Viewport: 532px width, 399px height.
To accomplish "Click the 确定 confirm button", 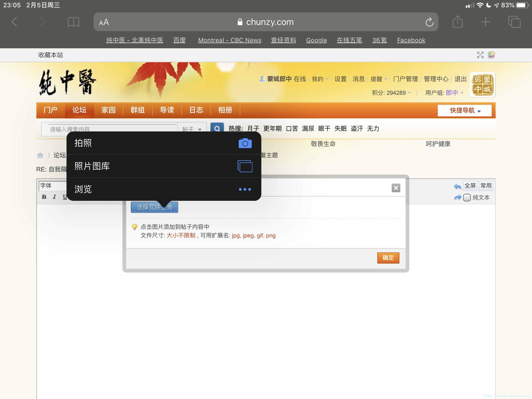I will click(388, 258).
